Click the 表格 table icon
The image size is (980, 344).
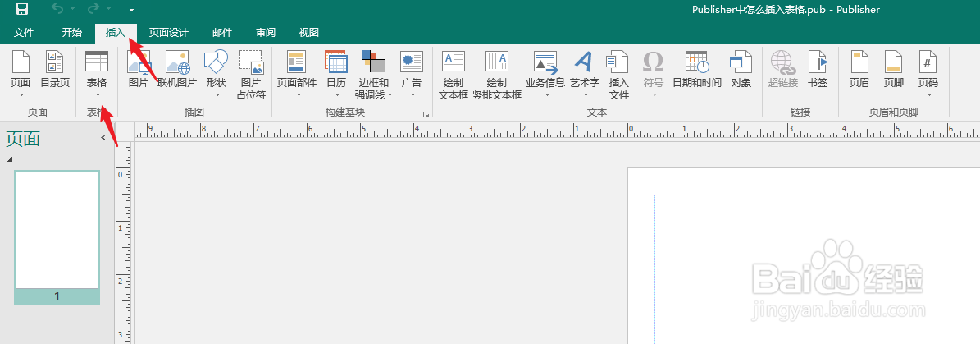97,62
